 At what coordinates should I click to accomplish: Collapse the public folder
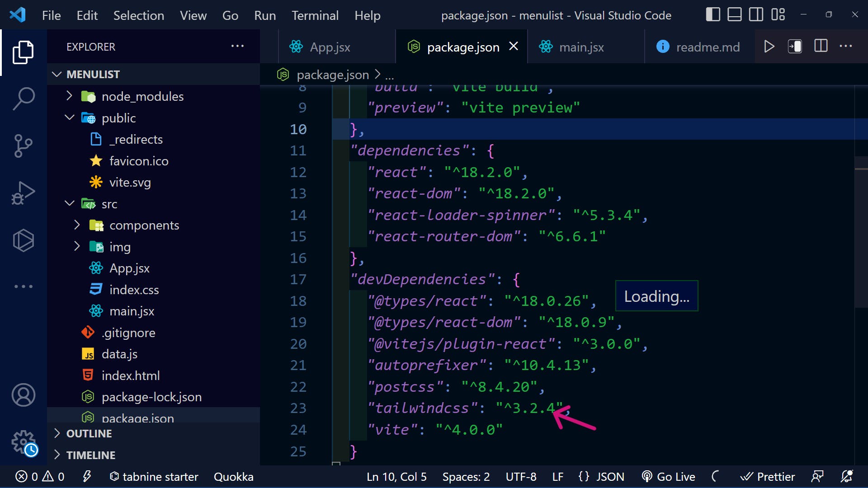pos(69,117)
